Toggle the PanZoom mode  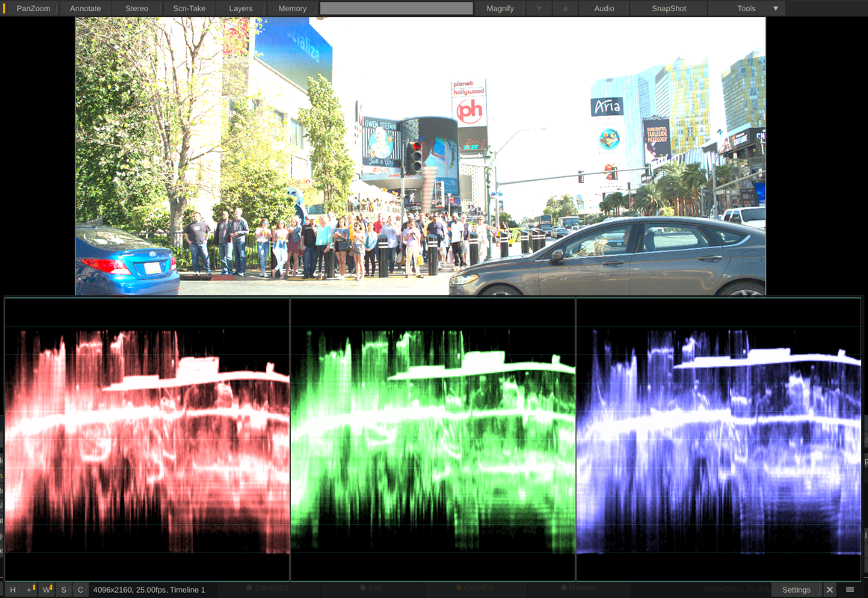coord(33,8)
